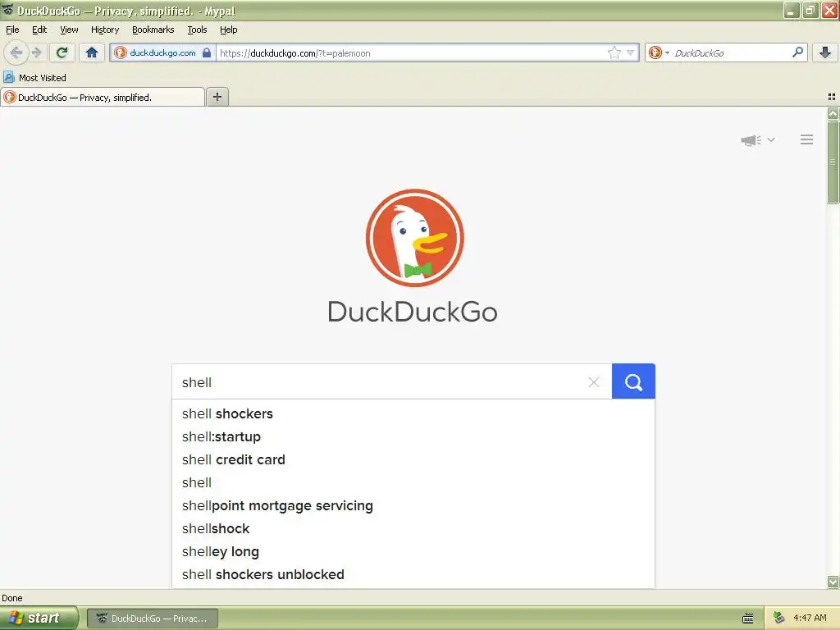
Task: Submit search with the blue magnifier button
Action: (633, 381)
